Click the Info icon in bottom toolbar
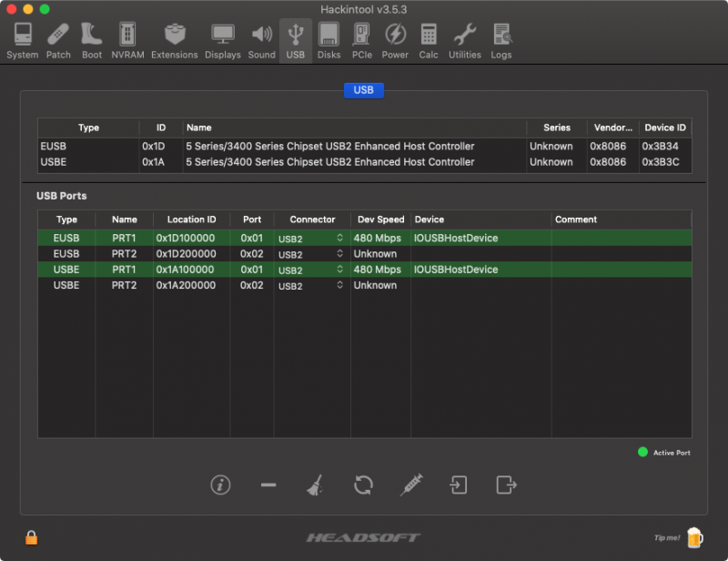 220,485
